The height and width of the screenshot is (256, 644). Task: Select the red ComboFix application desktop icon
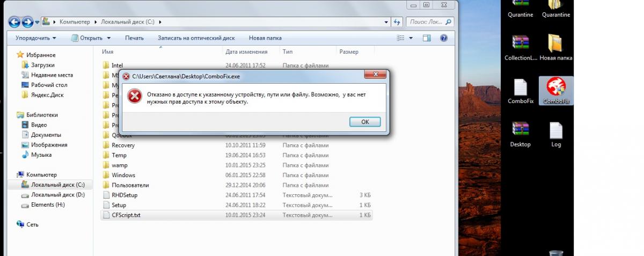coord(556,92)
